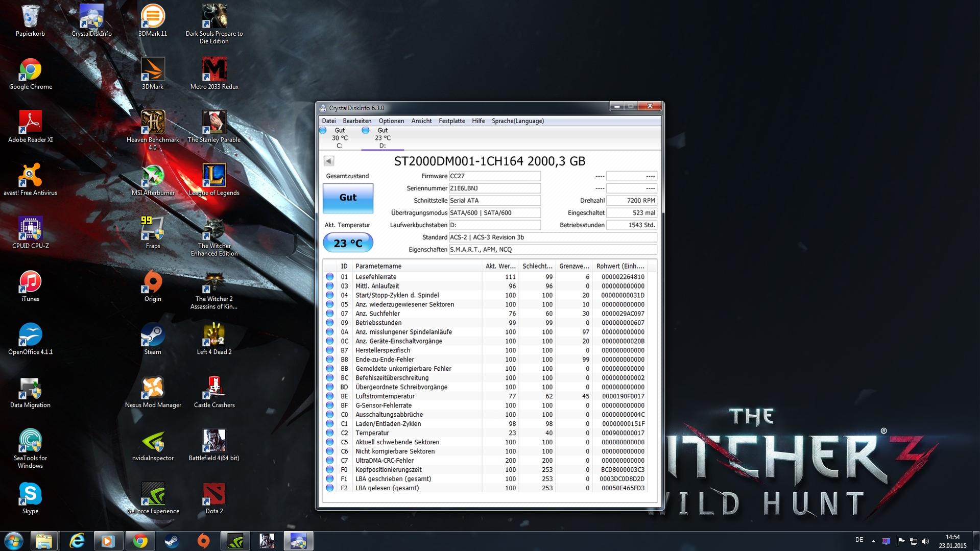Click the ID column header
The width and height of the screenshot is (980, 551).
click(x=344, y=266)
